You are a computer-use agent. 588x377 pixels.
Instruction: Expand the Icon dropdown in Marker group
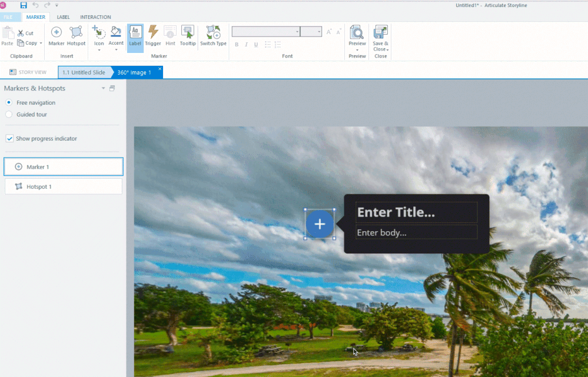click(99, 49)
